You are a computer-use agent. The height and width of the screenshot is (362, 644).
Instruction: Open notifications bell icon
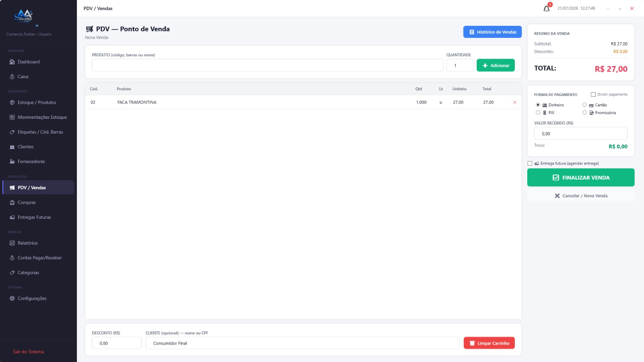(x=546, y=8)
